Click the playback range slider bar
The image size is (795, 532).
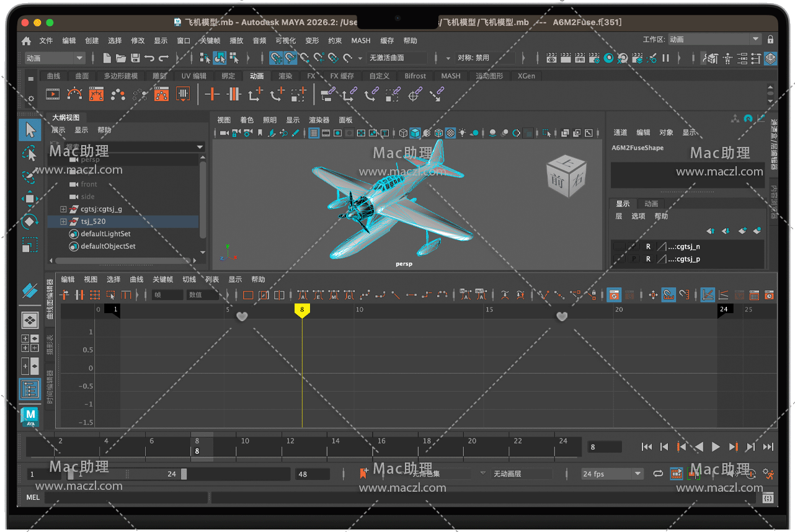click(127, 474)
